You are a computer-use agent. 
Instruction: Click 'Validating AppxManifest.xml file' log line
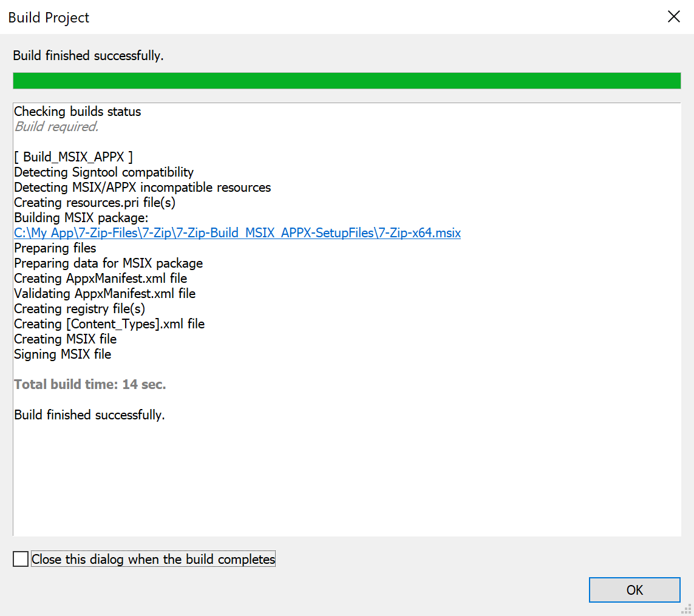pyautogui.click(x=105, y=293)
